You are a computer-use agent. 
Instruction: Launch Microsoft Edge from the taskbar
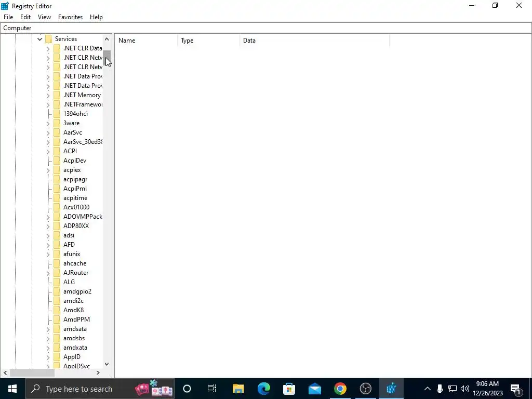(263, 389)
